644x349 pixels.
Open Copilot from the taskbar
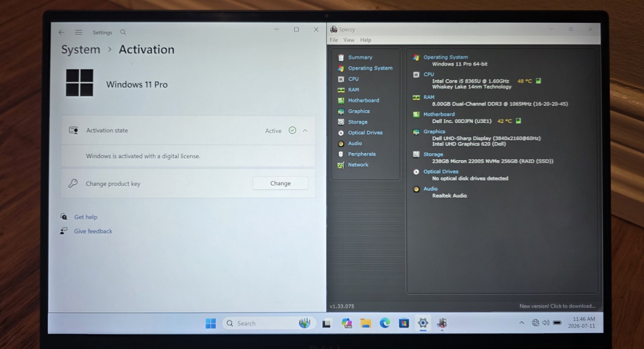(x=347, y=323)
